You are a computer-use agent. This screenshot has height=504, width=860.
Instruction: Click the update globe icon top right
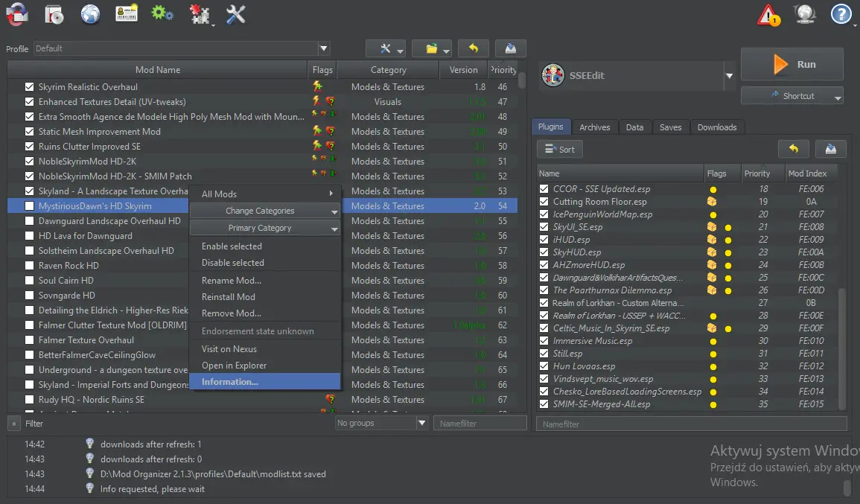pyautogui.click(x=805, y=14)
